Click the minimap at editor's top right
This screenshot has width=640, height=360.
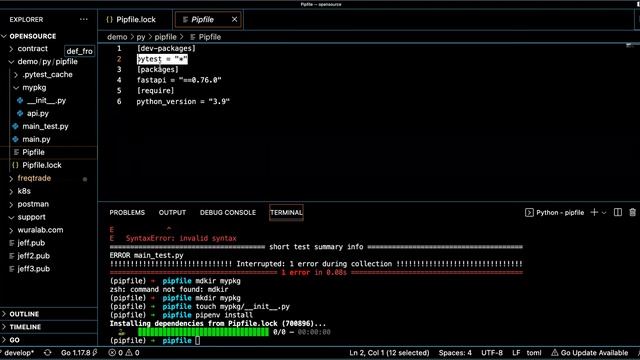tap(631, 45)
